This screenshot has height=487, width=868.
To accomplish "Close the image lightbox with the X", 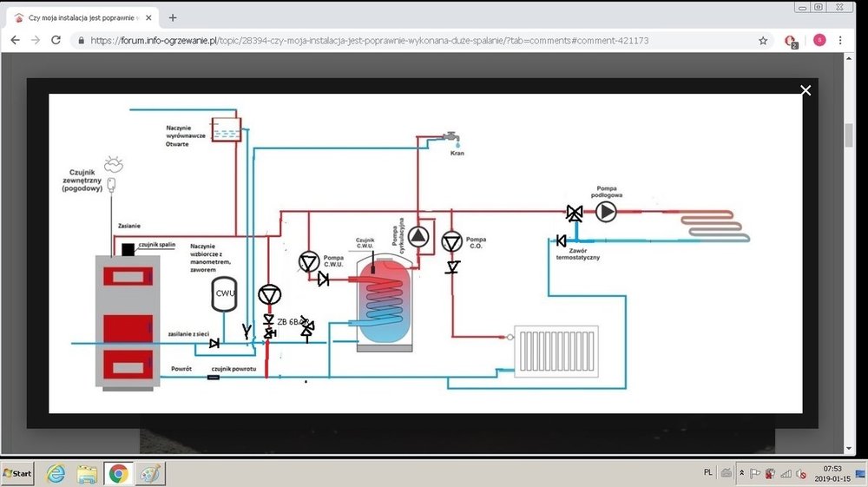I will pos(806,90).
